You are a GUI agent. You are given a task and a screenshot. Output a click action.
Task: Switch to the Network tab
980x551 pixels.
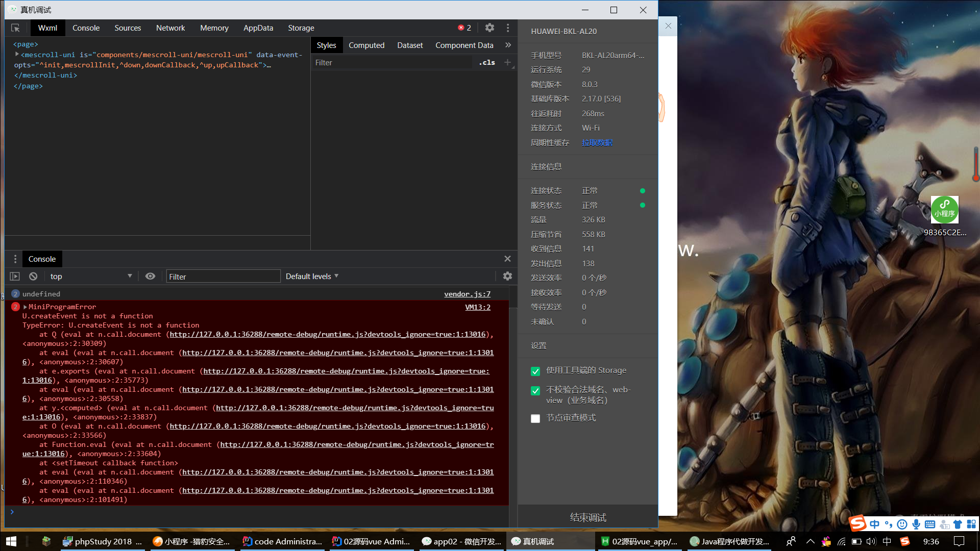[x=170, y=28]
